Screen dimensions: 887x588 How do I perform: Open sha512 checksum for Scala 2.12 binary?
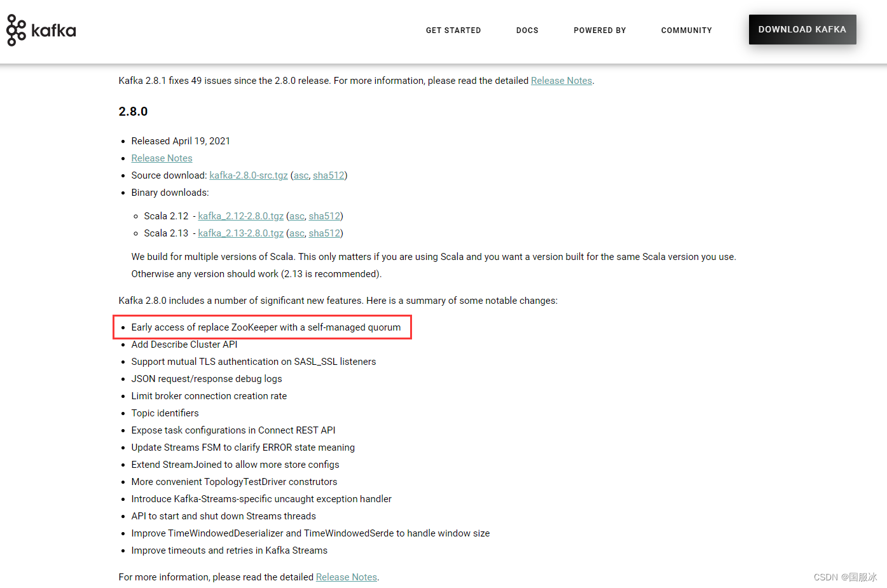click(324, 216)
